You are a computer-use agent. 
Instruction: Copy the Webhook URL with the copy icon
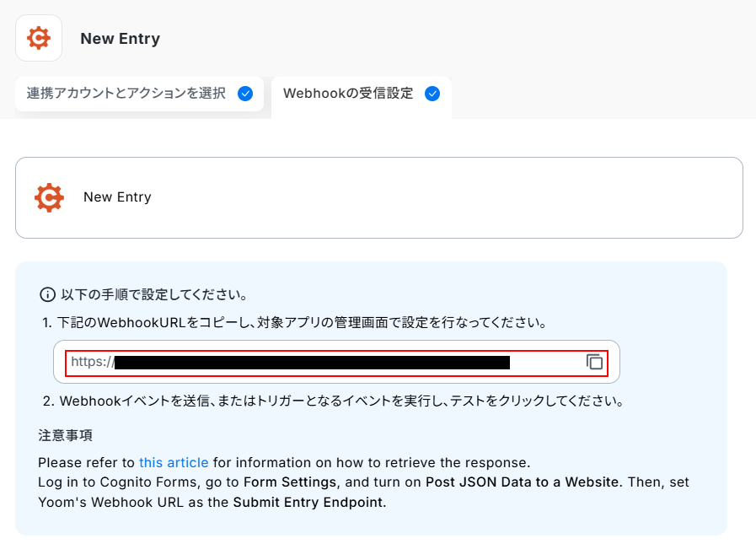tap(595, 362)
